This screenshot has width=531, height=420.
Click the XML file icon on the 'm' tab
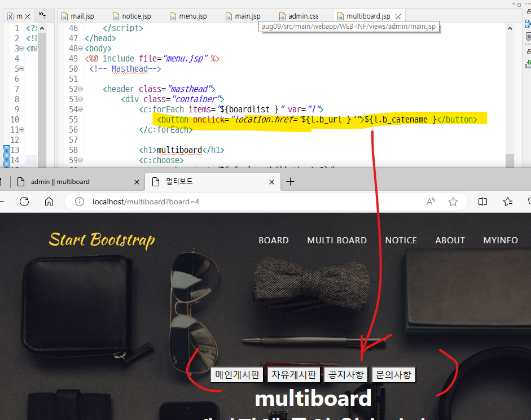11,16
